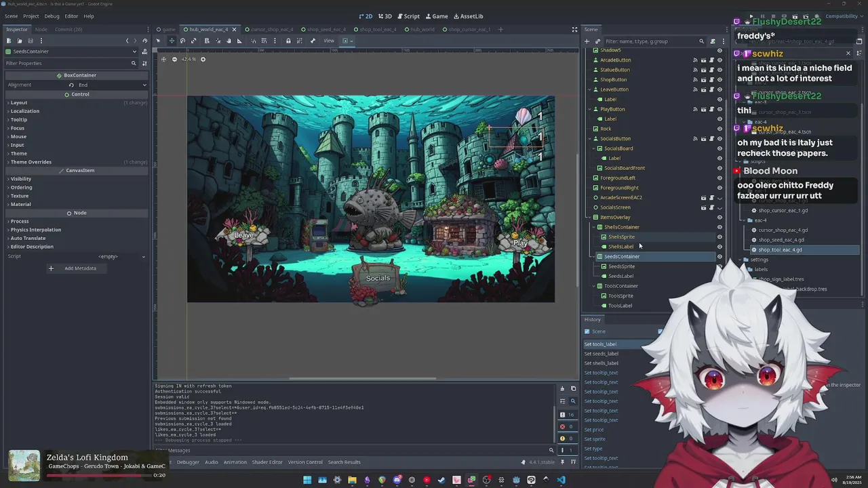Screen dimensions: 868x488
Task: Open shop_seed_eac_4 scene tab
Action: [x=323, y=29]
